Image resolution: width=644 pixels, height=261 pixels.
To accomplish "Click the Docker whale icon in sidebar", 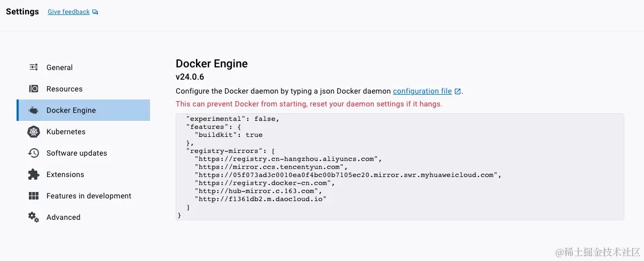I will tap(34, 110).
